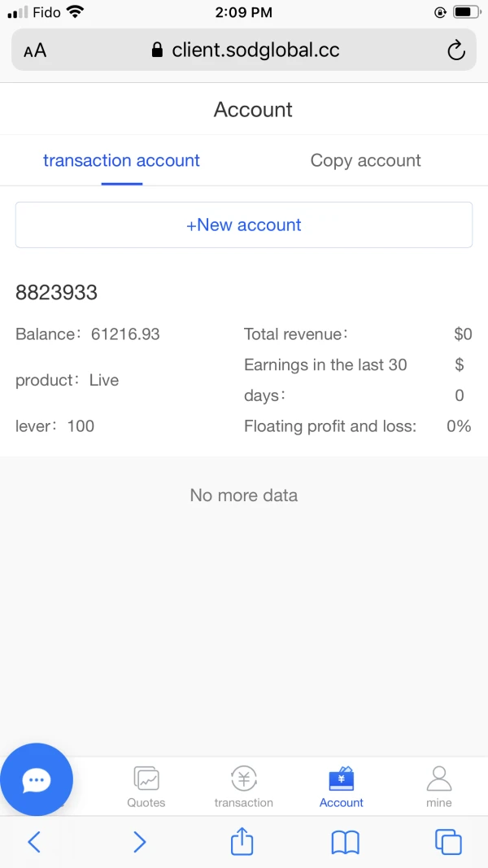Switch to Copy account tab
The image size is (488, 868).
click(x=366, y=160)
